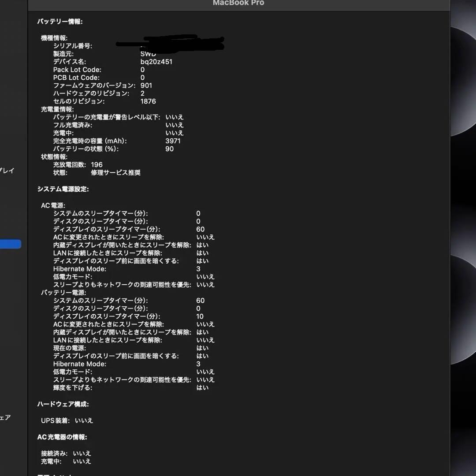Select the 修理サービス推奨 status text

(x=116, y=172)
